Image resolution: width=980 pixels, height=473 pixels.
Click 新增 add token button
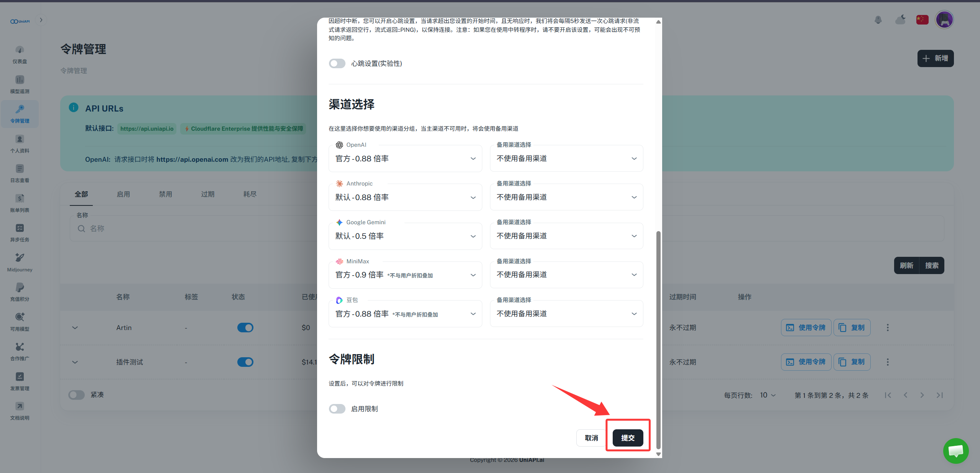coord(936,58)
